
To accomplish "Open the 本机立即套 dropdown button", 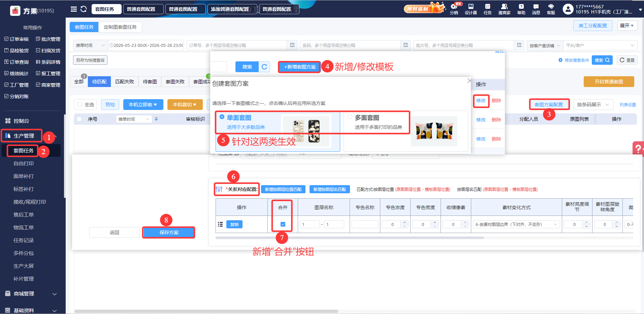I will [x=143, y=105].
